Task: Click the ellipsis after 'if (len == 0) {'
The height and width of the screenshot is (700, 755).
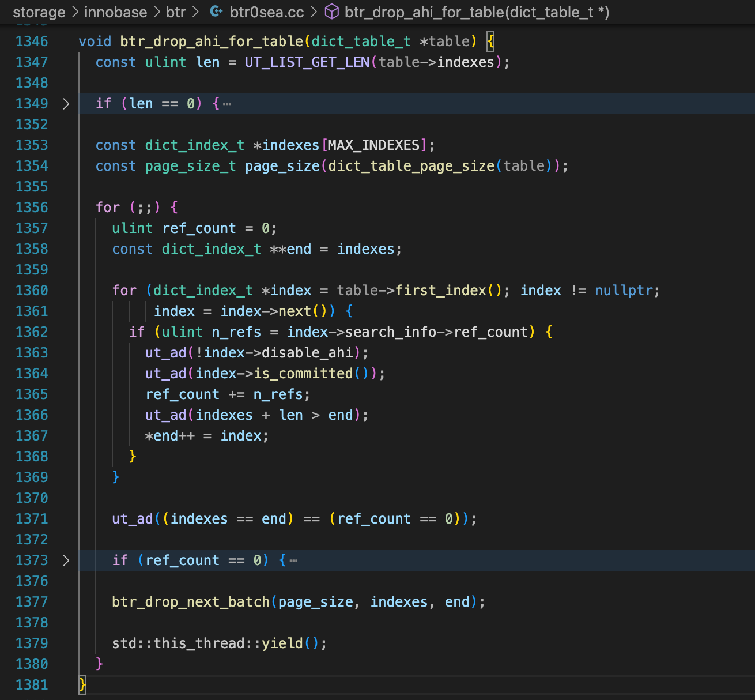Action: pyautogui.click(x=227, y=104)
